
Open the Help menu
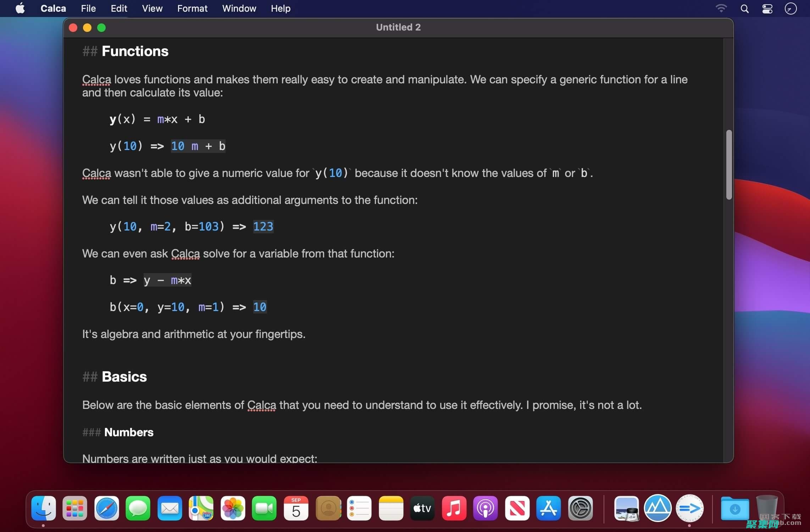coord(281,9)
